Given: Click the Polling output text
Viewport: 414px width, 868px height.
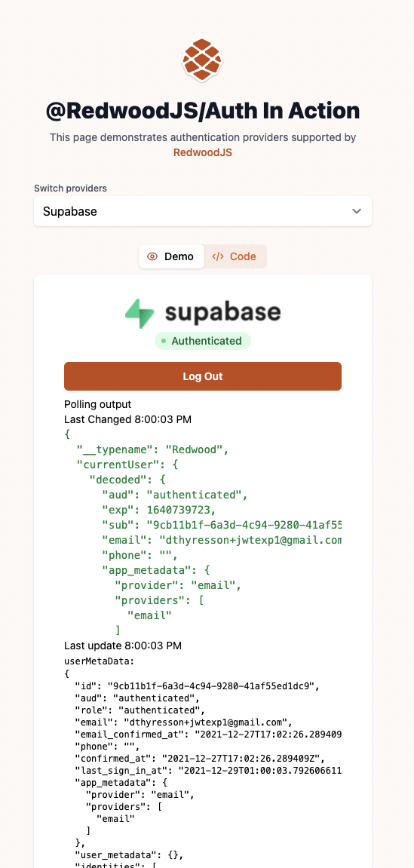Looking at the screenshot, I should pos(97,405).
